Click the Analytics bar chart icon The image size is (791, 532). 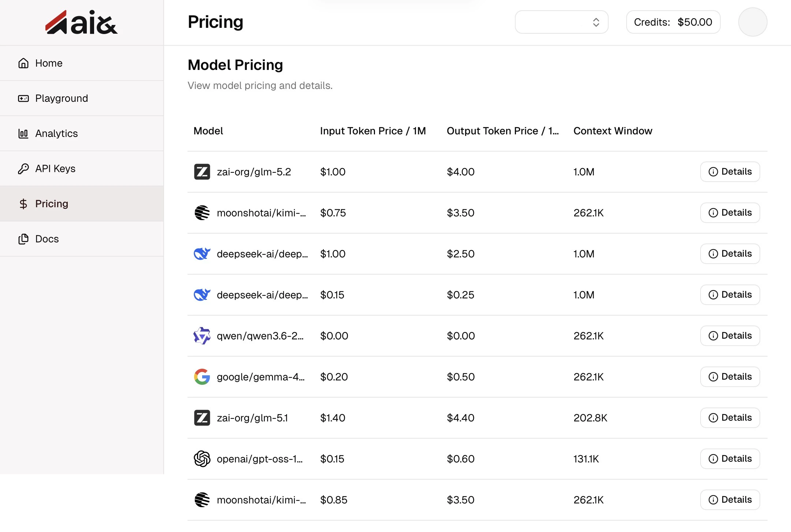(23, 134)
